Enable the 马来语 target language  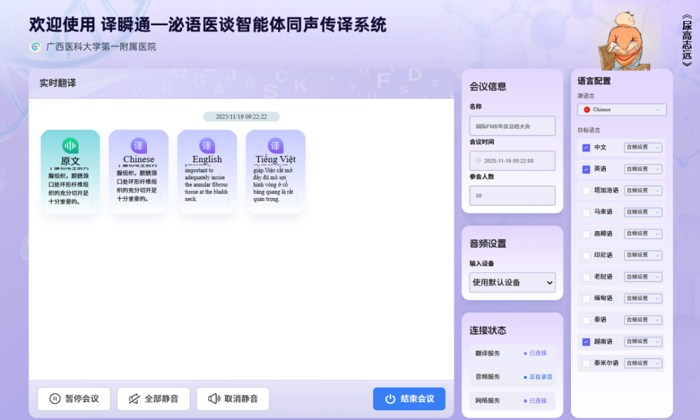586,212
